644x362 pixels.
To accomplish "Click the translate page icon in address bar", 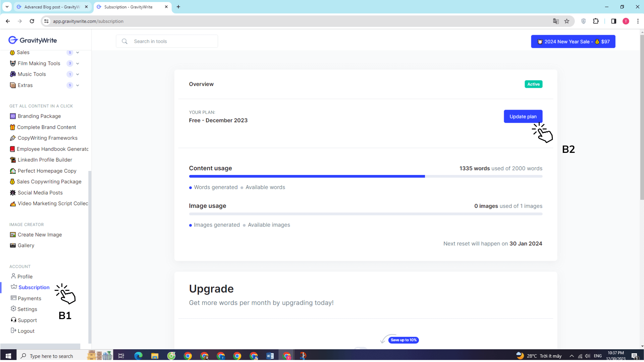I will click(556, 21).
